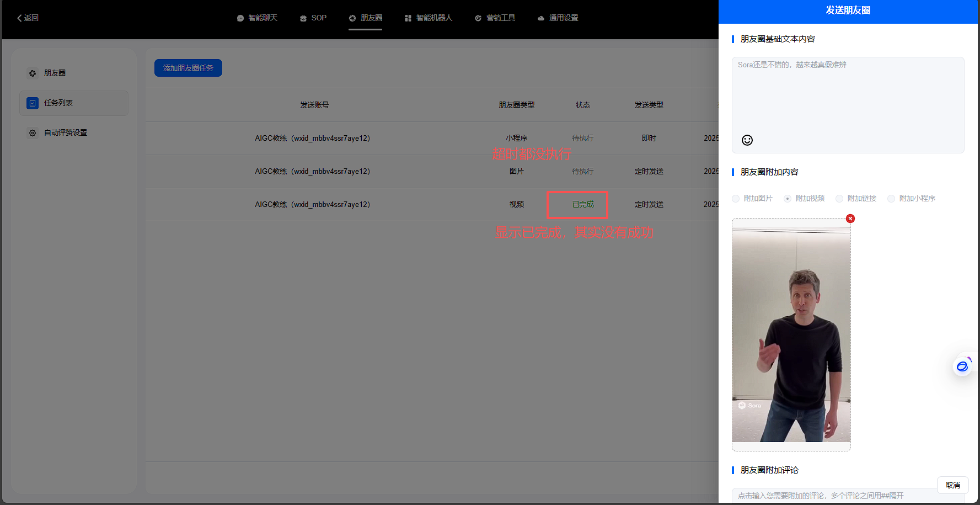This screenshot has height=505, width=980.
Task: Click 添加朋友圈任务 button
Action: tap(188, 68)
